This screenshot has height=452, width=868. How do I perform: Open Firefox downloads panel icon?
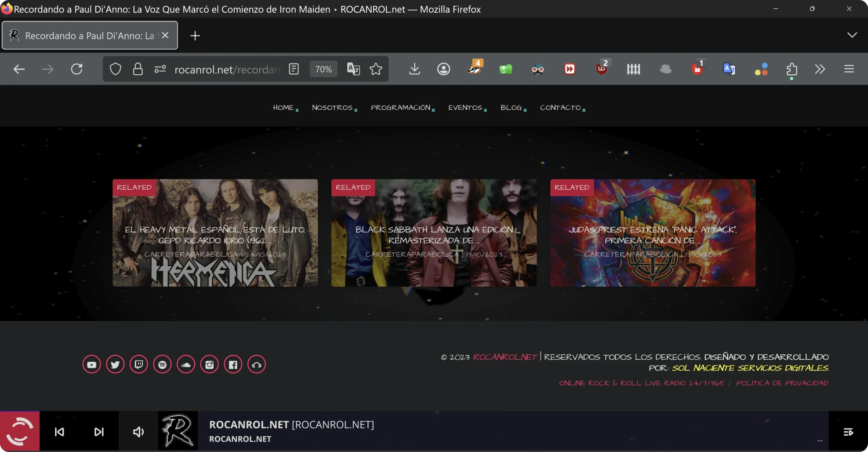click(414, 69)
